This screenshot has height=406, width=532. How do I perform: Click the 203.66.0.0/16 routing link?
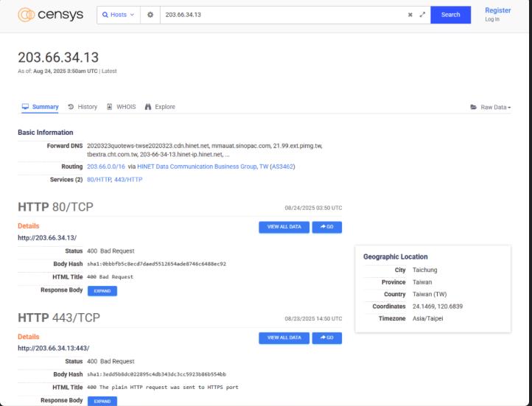106,167
